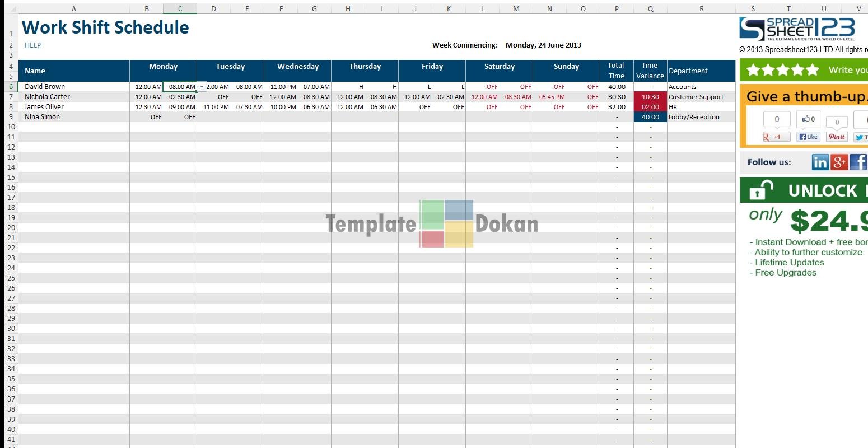Click the Google+ follow icon
Screen dimensions: 868x448
coord(839,162)
